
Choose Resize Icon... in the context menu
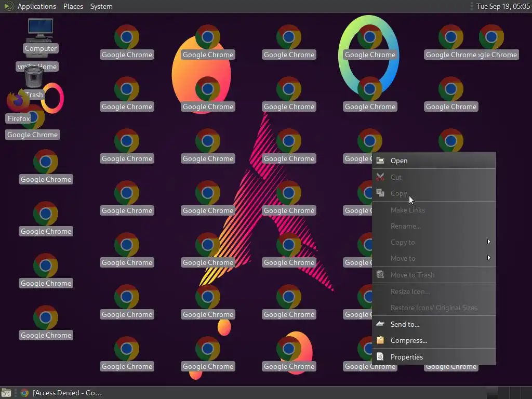tap(434, 291)
